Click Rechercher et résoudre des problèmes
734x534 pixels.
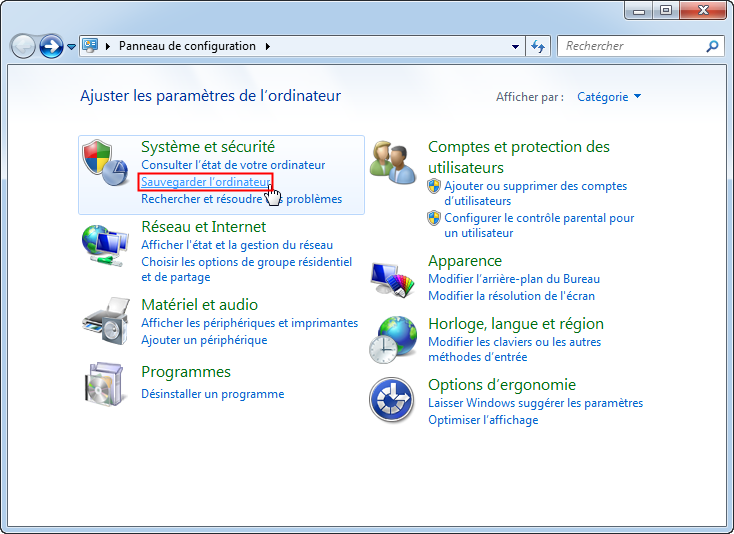(242, 199)
